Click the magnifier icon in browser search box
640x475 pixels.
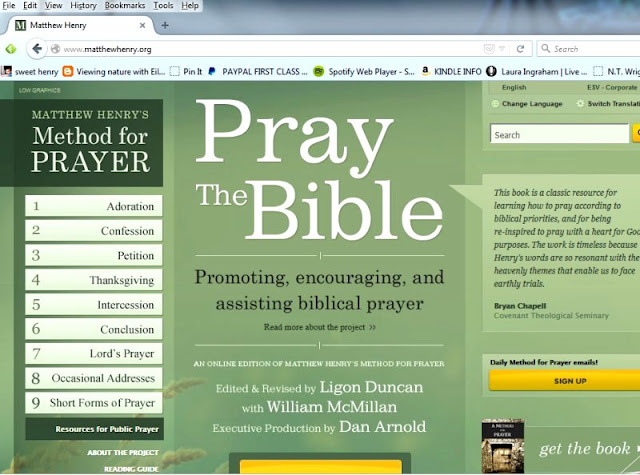[x=545, y=49]
